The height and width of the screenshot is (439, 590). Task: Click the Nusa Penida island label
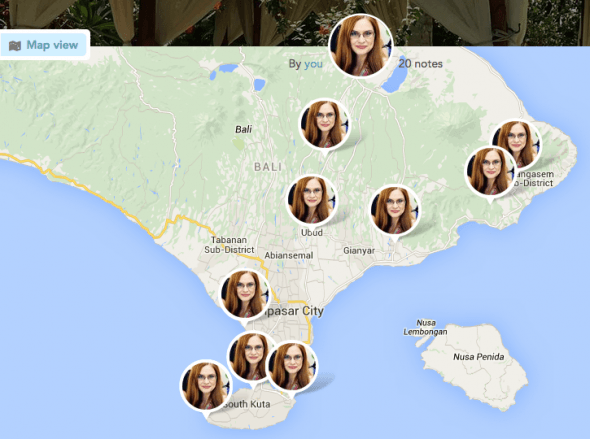coord(478,357)
